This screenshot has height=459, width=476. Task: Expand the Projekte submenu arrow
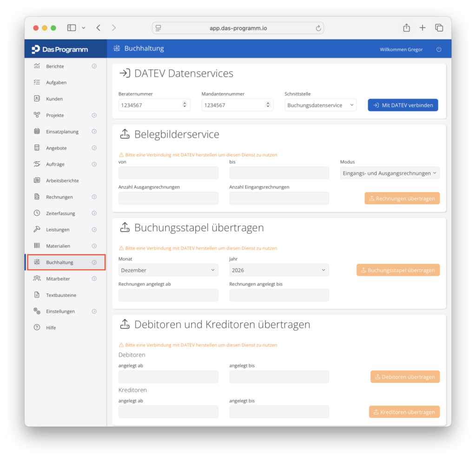point(94,115)
